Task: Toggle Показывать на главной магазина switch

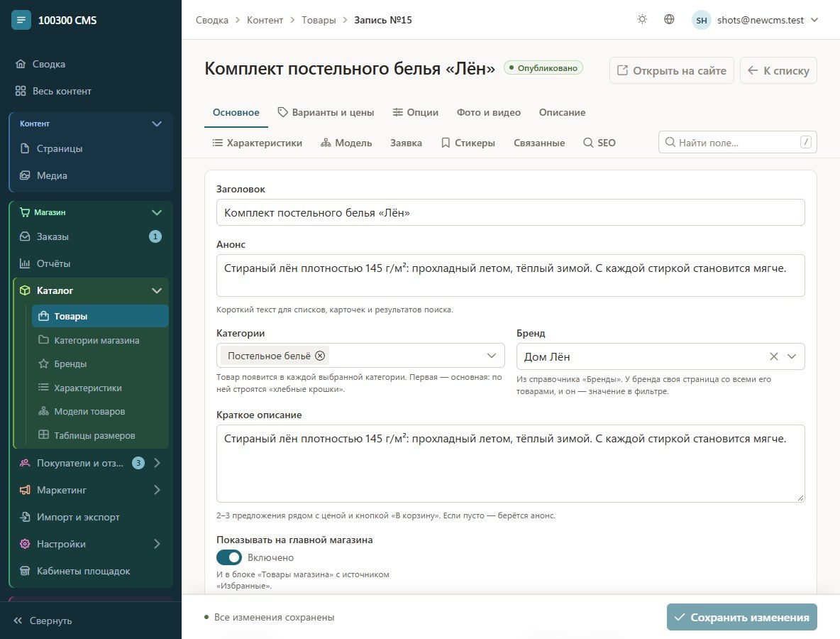Action: 228,557
